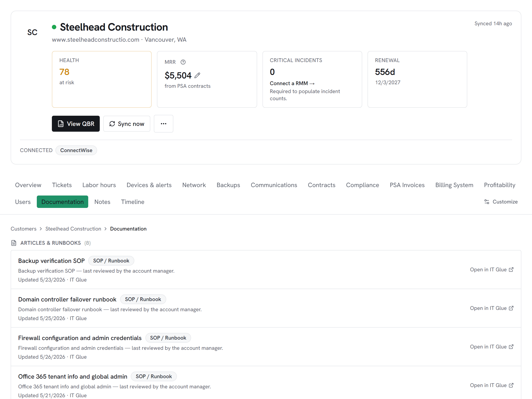Select the Contracts tab
The width and height of the screenshot is (532, 399).
coord(322,185)
